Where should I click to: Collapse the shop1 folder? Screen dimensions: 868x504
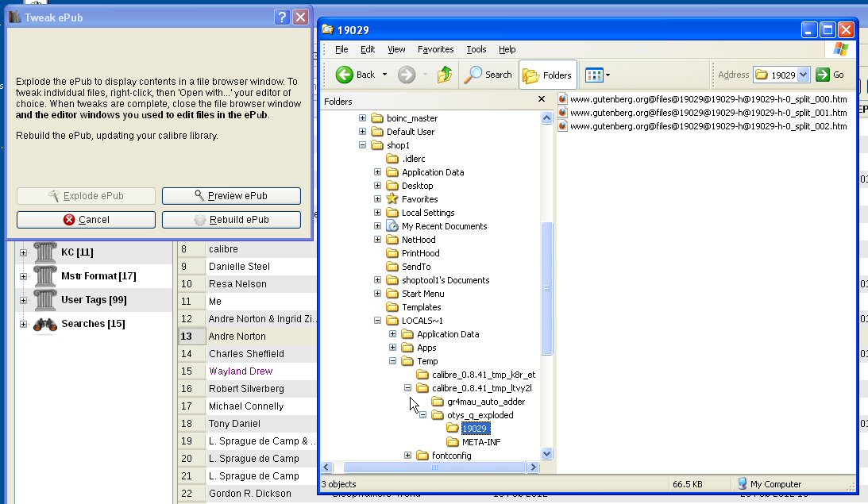[x=362, y=145]
